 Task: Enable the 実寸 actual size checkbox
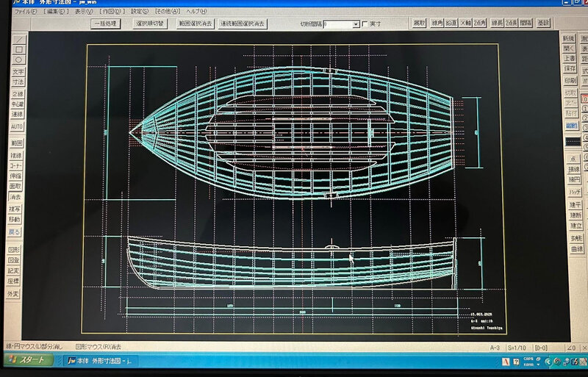[x=365, y=24]
